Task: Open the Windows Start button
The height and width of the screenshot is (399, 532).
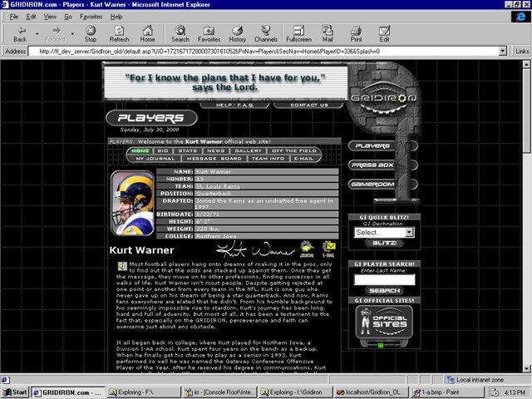Action: click(15, 392)
